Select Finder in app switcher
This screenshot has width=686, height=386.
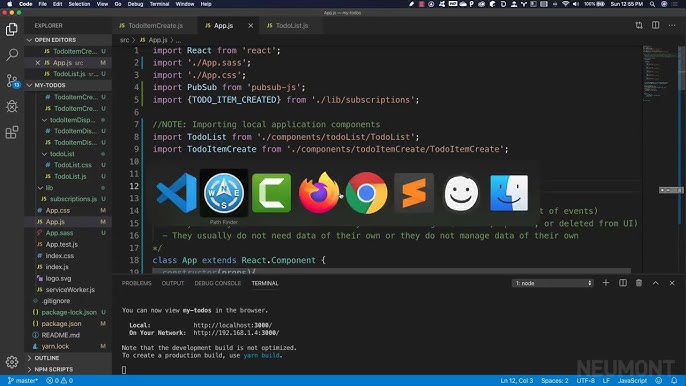(509, 193)
